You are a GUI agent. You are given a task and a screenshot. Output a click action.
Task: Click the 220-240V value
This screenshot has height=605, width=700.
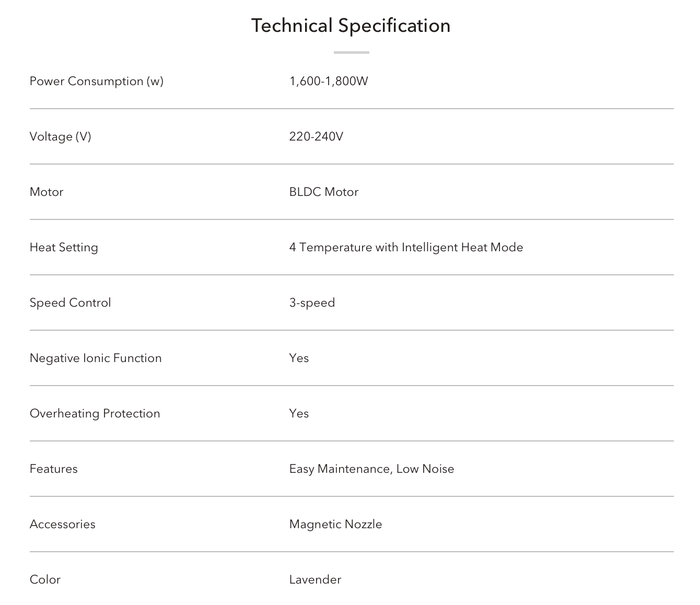[316, 137]
